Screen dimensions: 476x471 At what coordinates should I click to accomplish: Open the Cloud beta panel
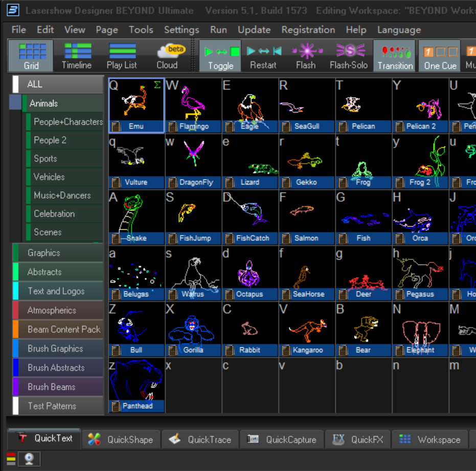tap(167, 56)
